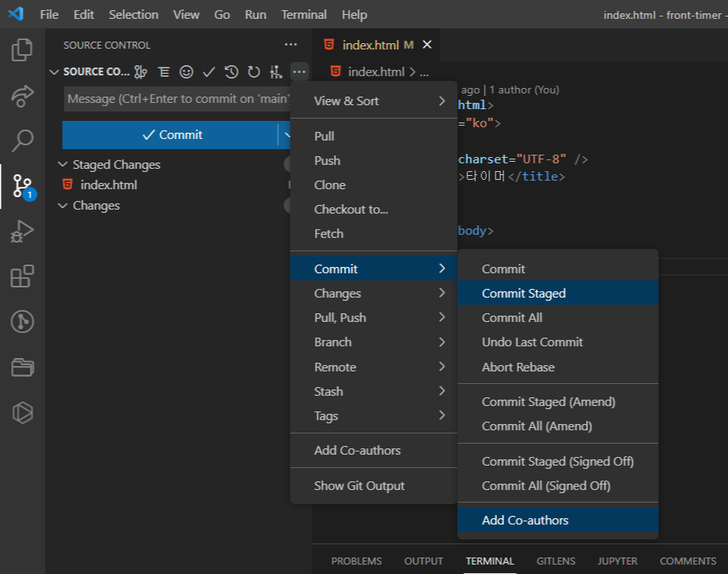Click the branch compare icon beside SOURCE CO...
728x574 pixels.
(141, 72)
